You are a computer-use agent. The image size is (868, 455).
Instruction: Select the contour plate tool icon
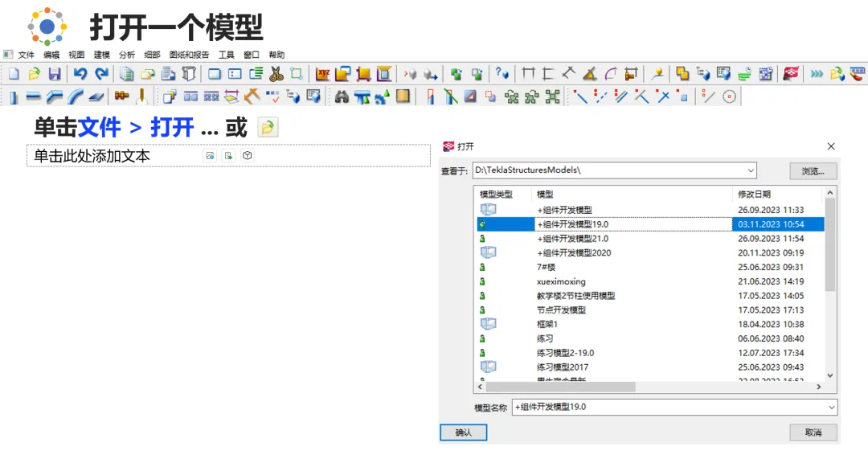click(x=96, y=97)
